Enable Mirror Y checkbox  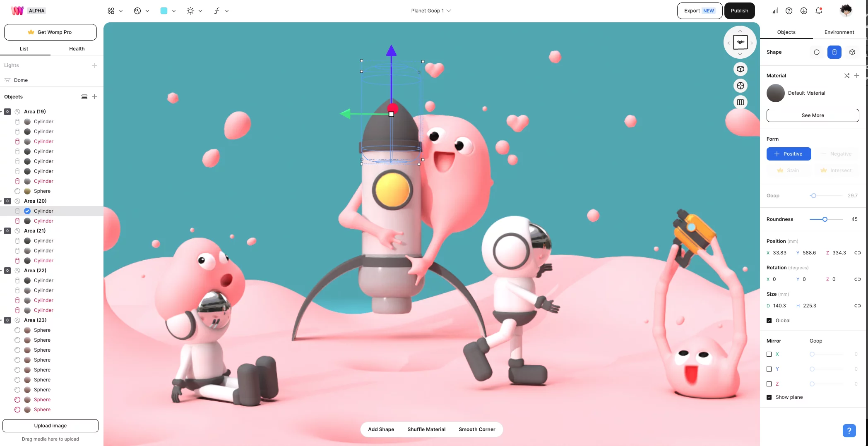pos(769,369)
